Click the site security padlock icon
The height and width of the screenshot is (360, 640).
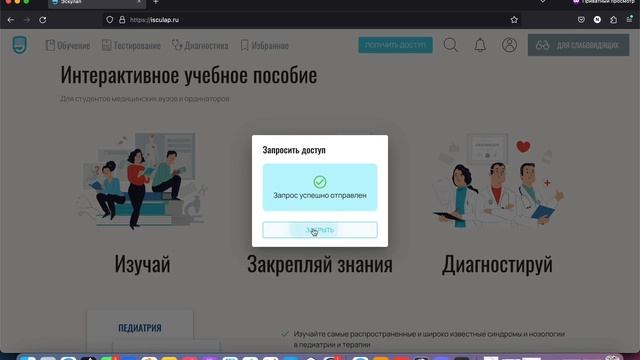(122, 20)
